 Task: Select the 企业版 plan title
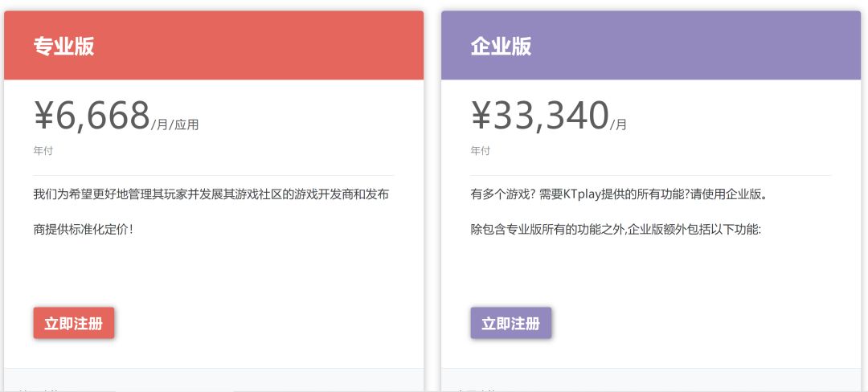501,47
